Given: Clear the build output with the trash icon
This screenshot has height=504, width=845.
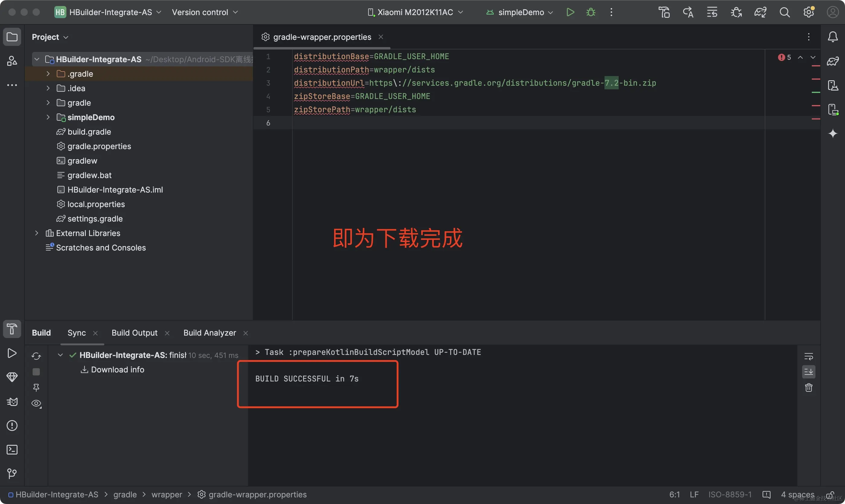Looking at the screenshot, I should click(809, 388).
